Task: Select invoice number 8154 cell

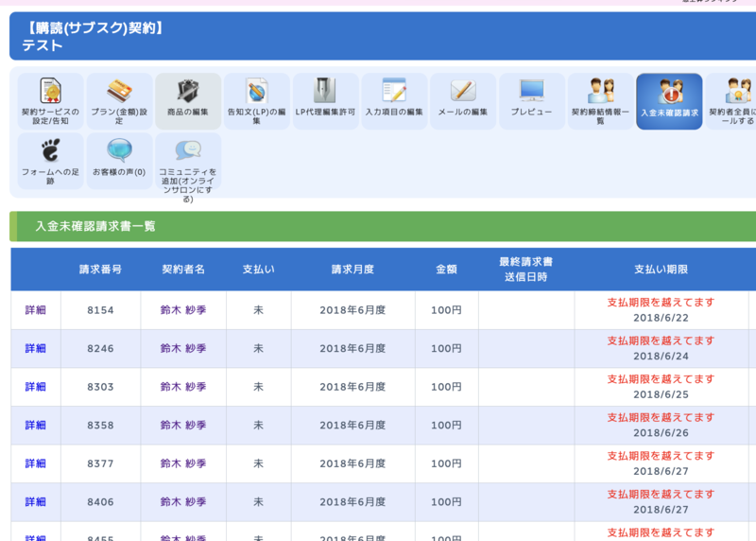Action: (x=100, y=310)
